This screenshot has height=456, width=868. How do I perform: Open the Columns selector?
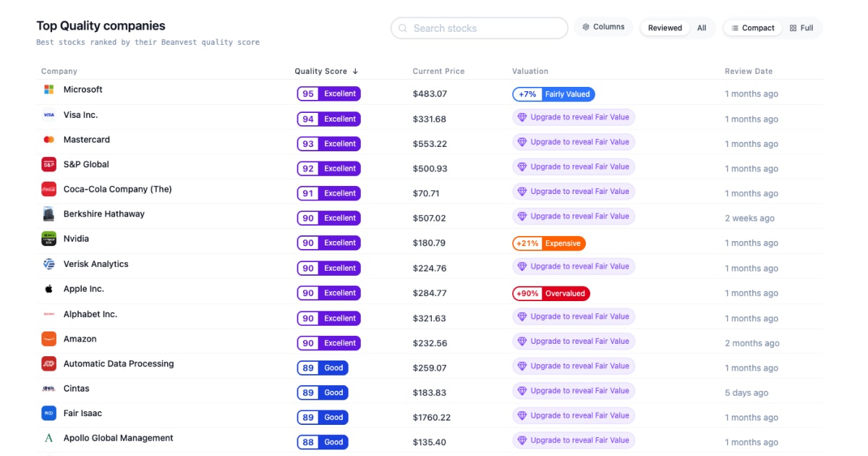pos(604,27)
